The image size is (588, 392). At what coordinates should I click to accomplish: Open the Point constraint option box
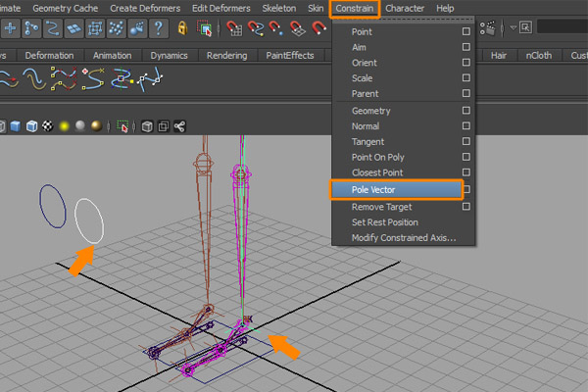[466, 32]
